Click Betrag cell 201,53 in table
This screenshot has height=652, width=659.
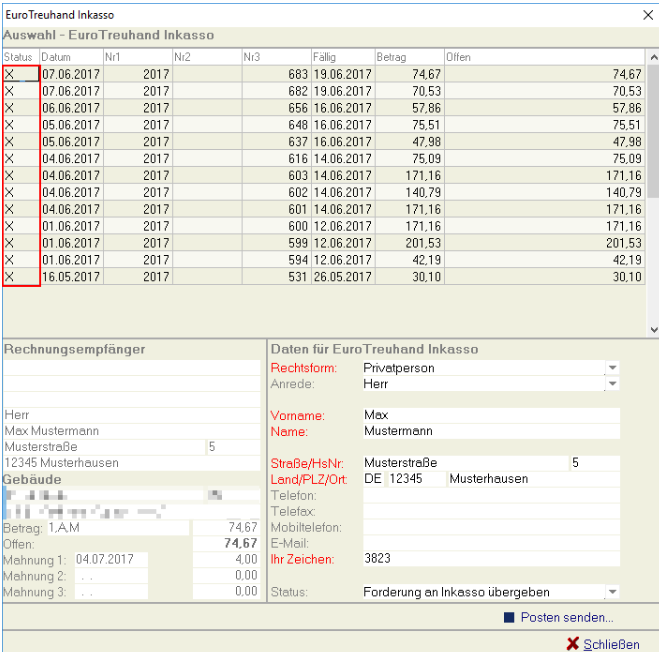pos(410,243)
